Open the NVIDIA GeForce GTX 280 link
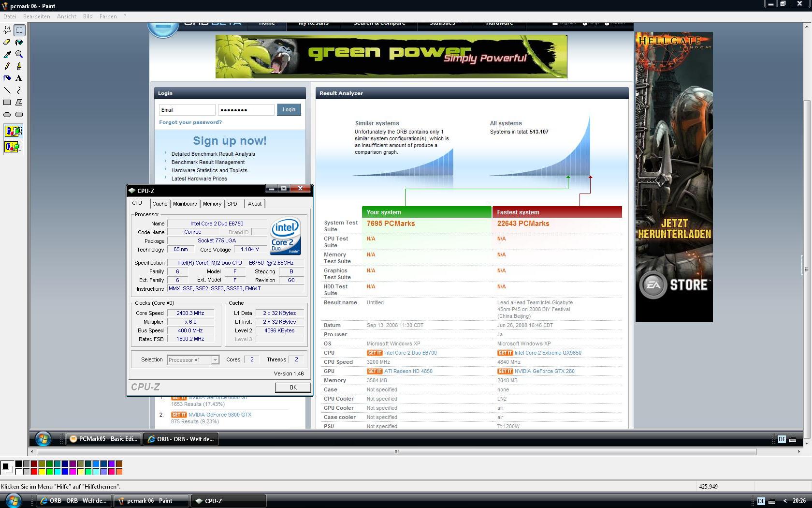812x508 pixels. (x=545, y=371)
